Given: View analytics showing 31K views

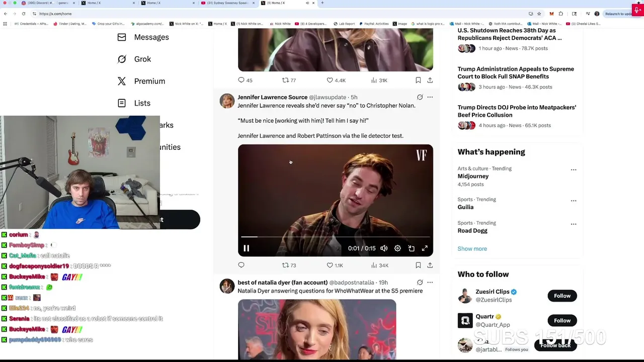Looking at the screenshot, I should [x=379, y=80].
